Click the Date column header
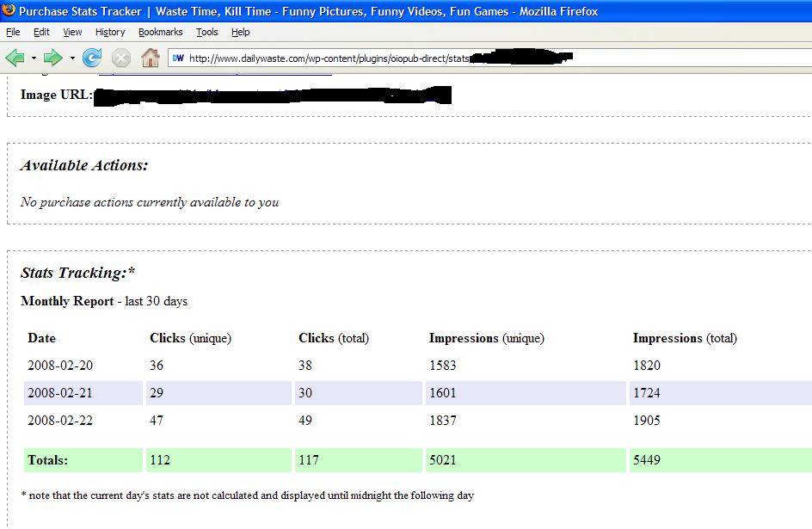 pos(41,338)
